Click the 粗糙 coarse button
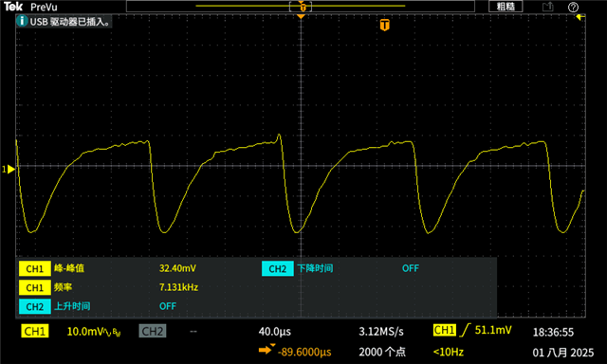The width and height of the screenshot is (607, 364). tap(506, 7)
